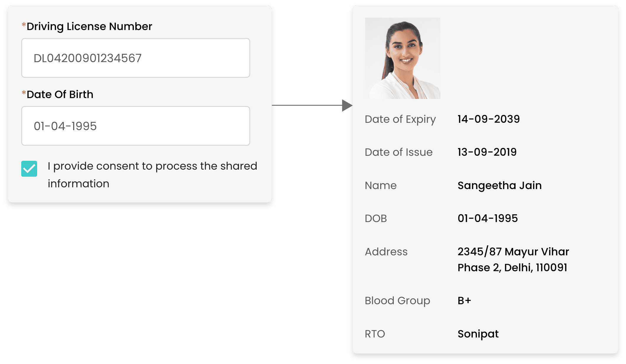Click the Address label
Screen dimensions: 626x364
point(386,252)
